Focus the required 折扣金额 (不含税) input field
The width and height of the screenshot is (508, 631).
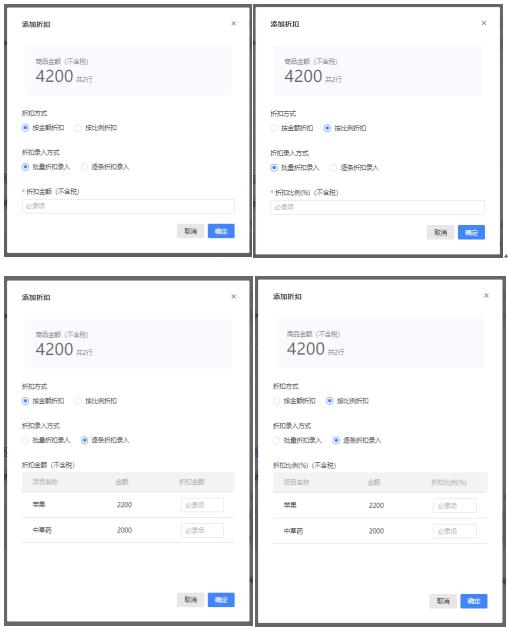(x=128, y=206)
